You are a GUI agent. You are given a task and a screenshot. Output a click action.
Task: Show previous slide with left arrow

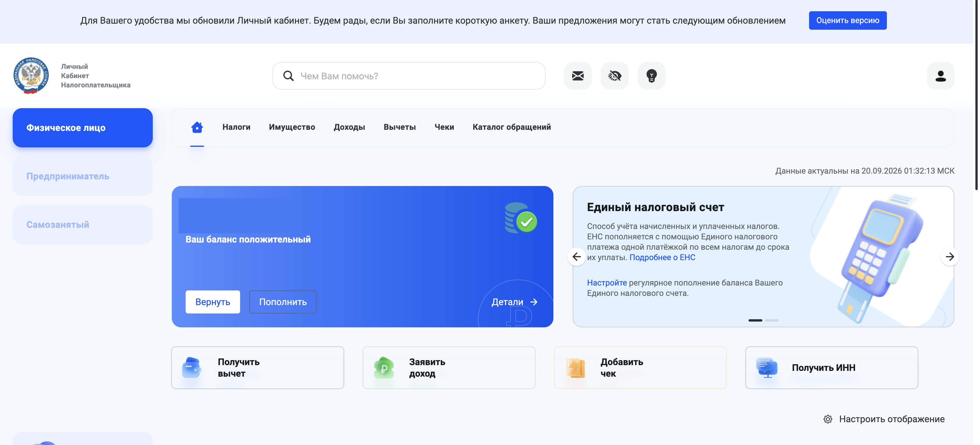577,257
